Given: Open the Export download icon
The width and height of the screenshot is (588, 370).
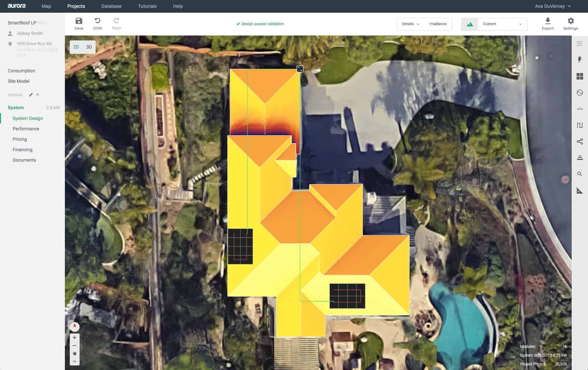Looking at the screenshot, I should click(x=548, y=22).
